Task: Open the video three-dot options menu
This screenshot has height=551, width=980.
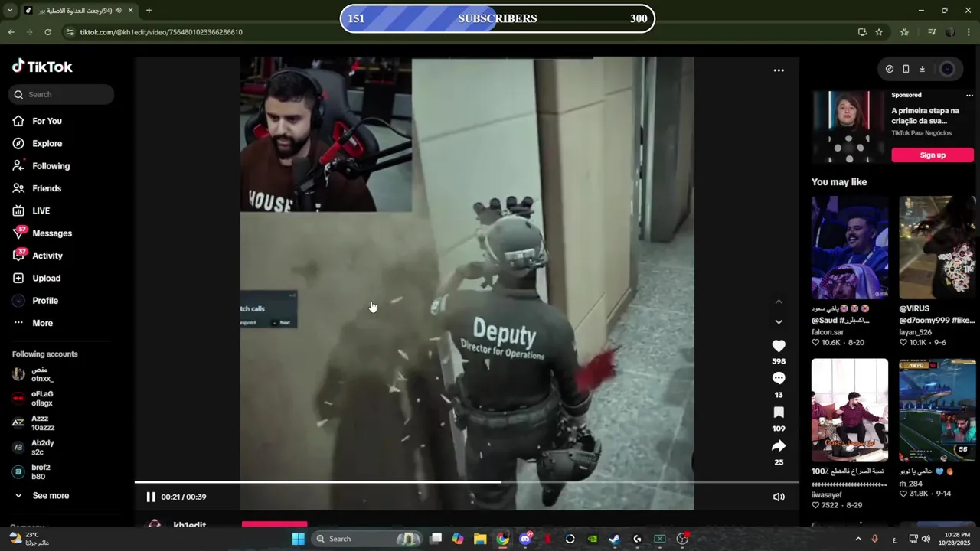Action: coord(779,70)
